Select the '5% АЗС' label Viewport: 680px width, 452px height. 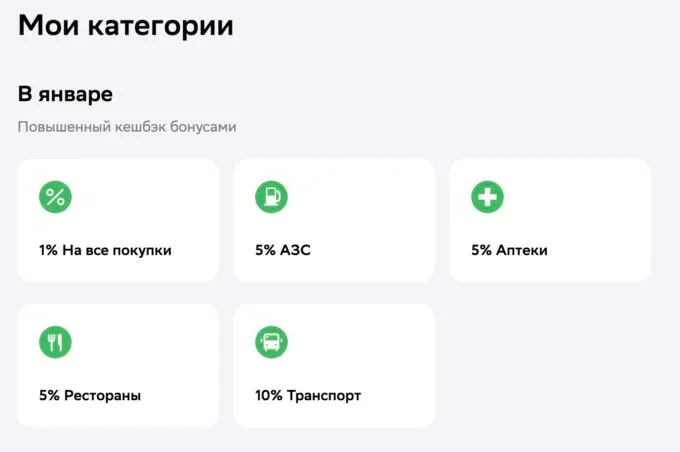point(283,250)
